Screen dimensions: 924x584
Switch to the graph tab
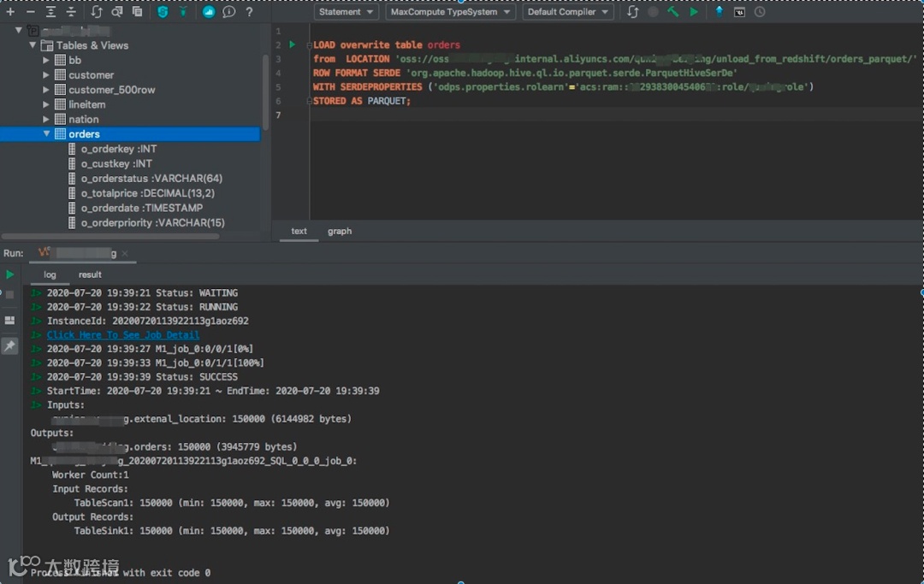(x=340, y=231)
